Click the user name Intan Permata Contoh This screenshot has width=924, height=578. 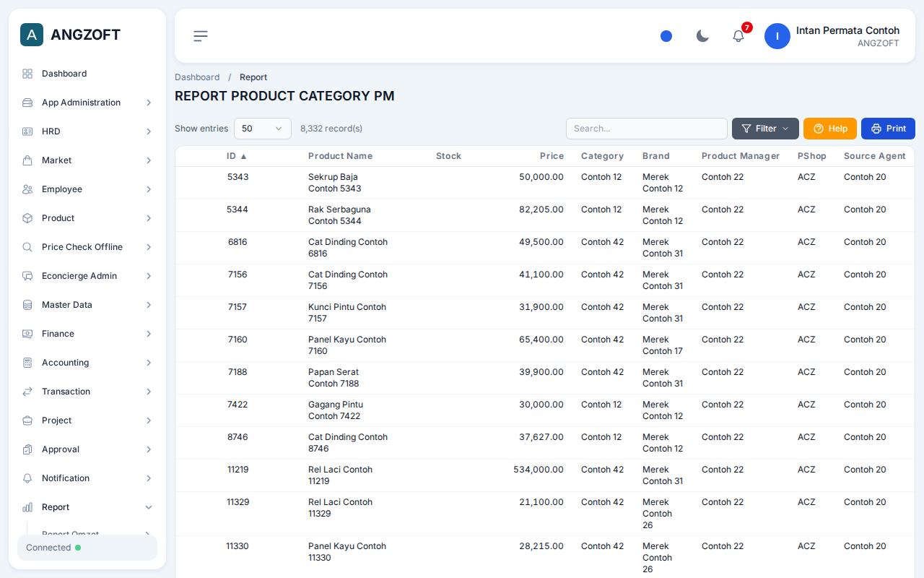point(847,30)
